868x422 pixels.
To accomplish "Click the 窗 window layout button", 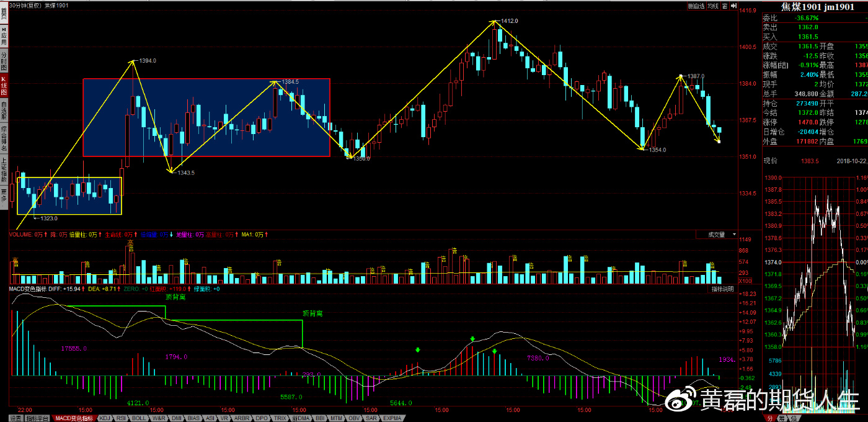I will (x=724, y=6).
